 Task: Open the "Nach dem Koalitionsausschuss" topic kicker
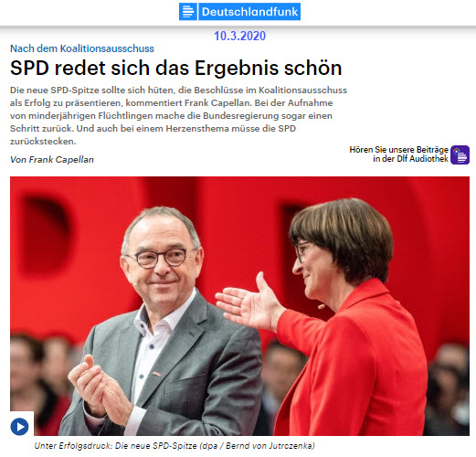coord(82,48)
